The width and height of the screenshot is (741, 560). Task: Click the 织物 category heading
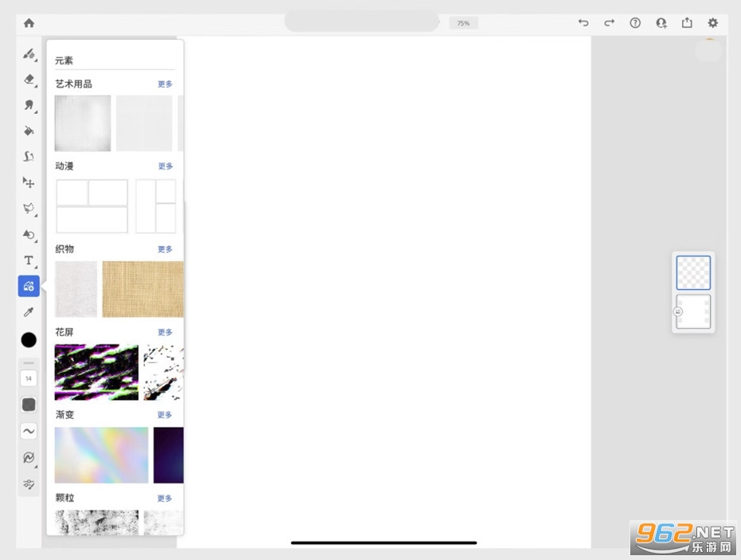click(65, 249)
